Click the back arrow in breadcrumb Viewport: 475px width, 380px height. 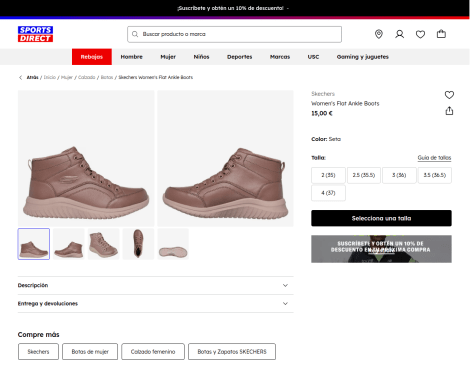pos(21,77)
